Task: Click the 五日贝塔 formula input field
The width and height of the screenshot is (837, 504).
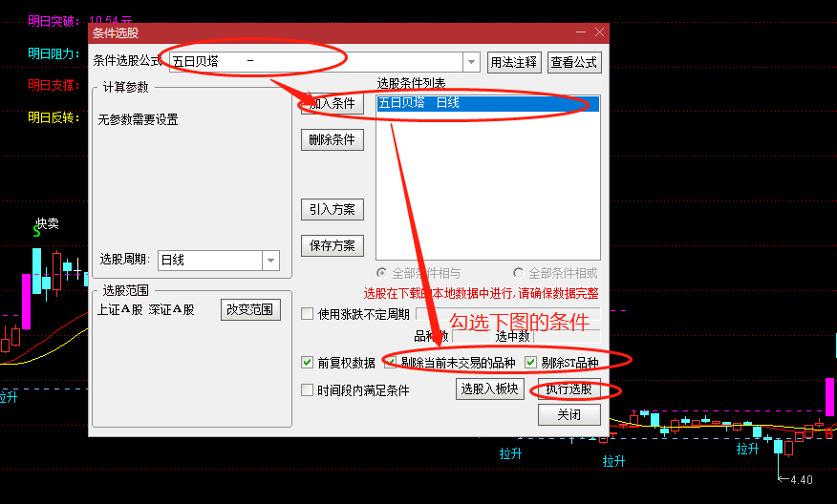Action: 315,62
